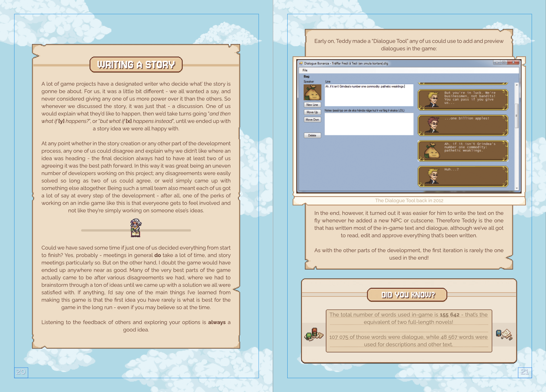
Task: Click page number 21
Action: coord(525,372)
